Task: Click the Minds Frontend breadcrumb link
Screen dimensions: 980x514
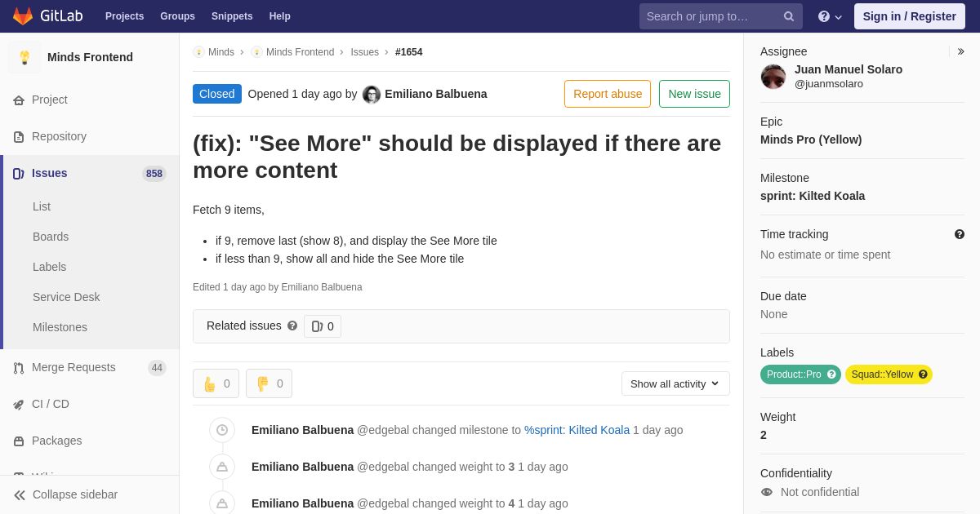Action: point(300,52)
